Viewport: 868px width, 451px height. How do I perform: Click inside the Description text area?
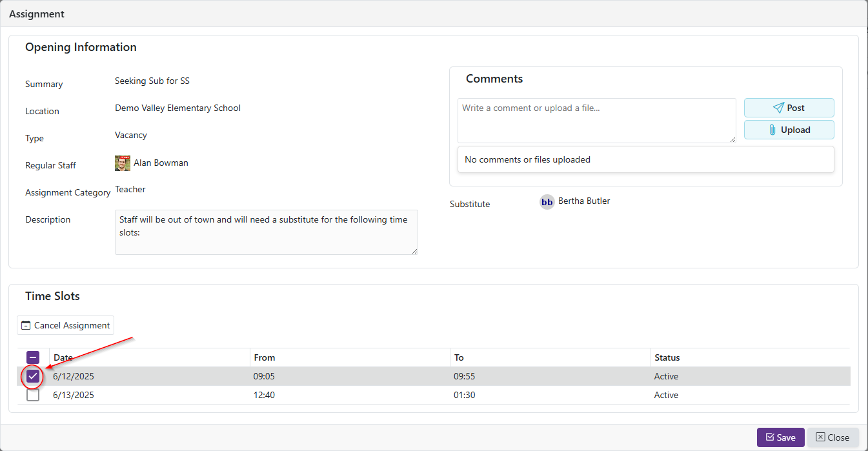[x=266, y=232]
